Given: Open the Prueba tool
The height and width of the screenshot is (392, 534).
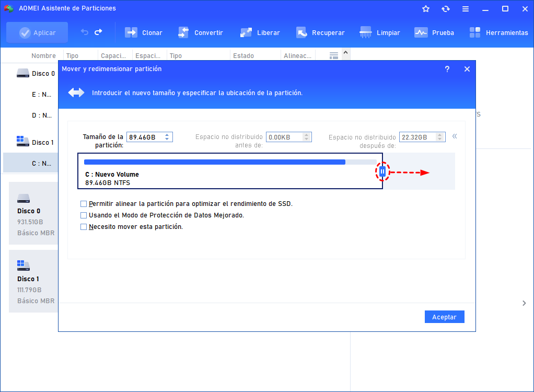Looking at the screenshot, I should pyautogui.click(x=434, y=33).
